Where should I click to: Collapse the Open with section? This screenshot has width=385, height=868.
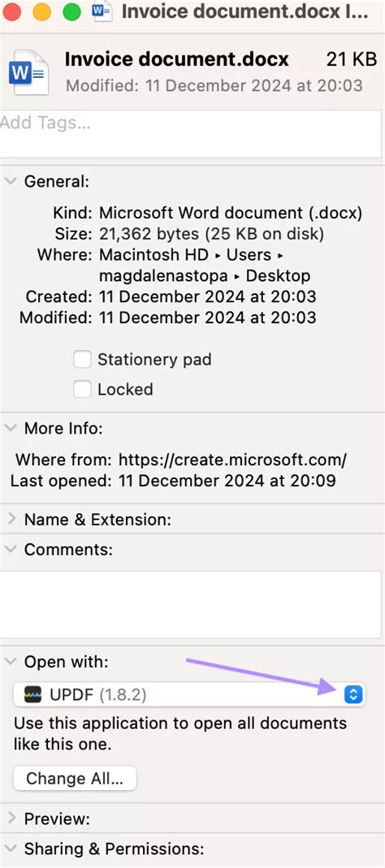coord(11,662)
